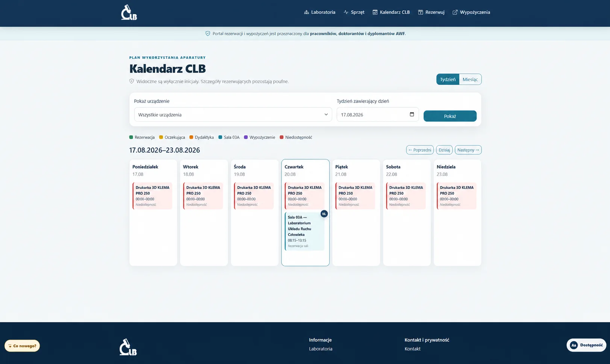Follow the footer Kontakt link
This screenshot has height=364, width=610.
click(x=412, y=349)
